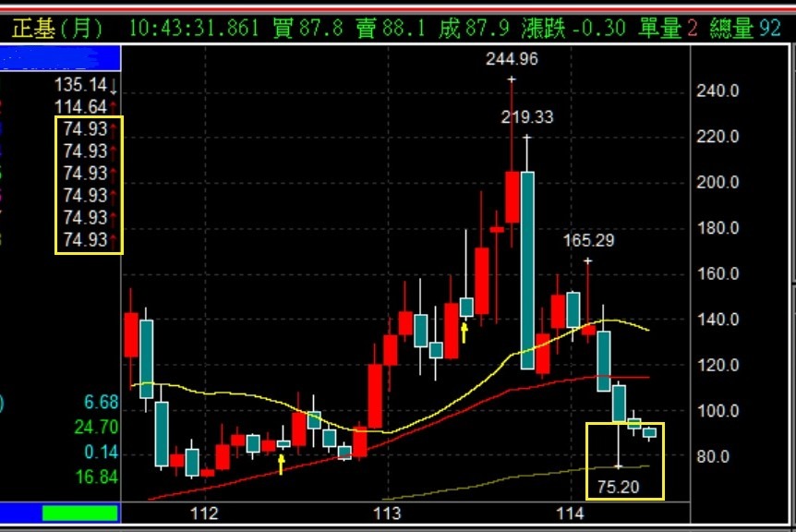Click the 總量 92 total volume field
Screen dimensions: 796x532
tap(744, 28)
